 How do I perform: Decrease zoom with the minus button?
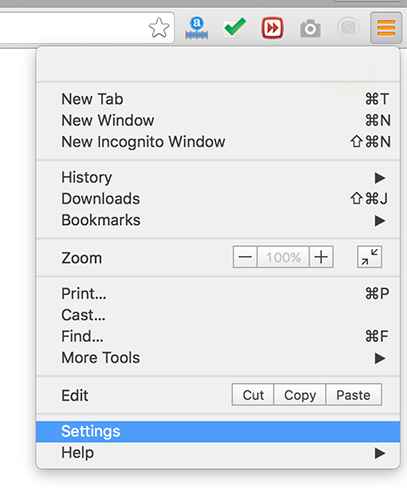coord(245,257)
